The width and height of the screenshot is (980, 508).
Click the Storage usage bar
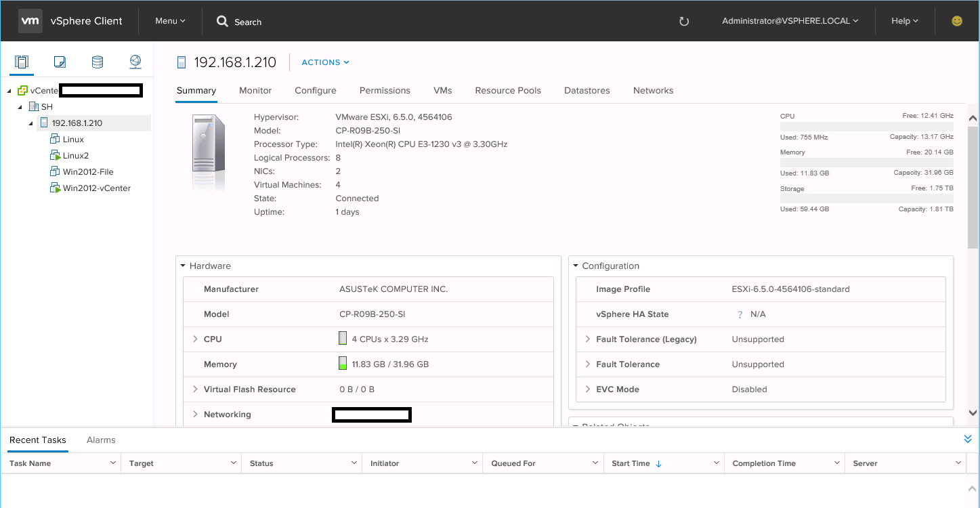867,198
